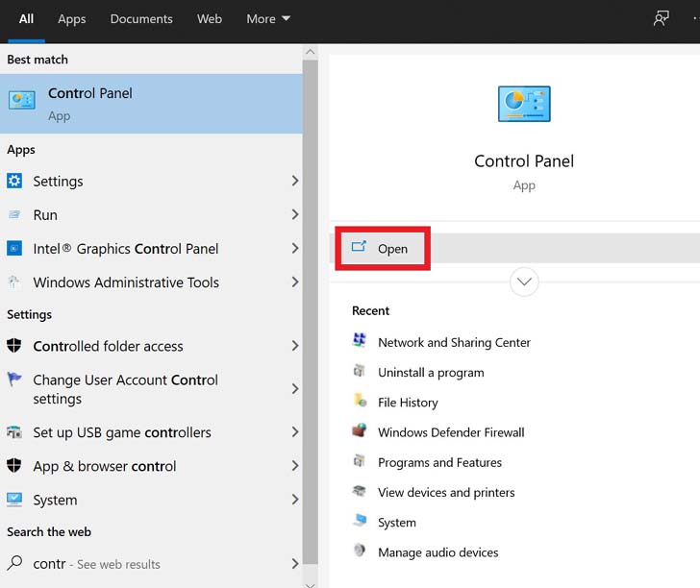Open Uninstall a program recent item

[431, 373]
